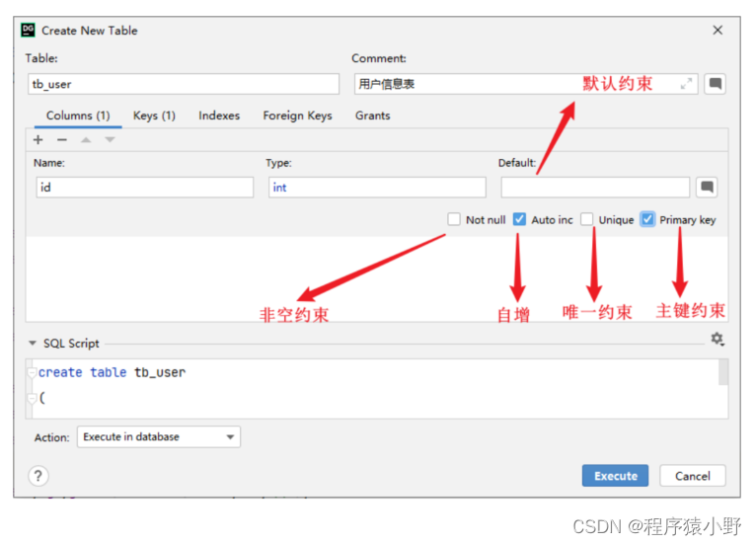
Task: Move column up with arrow icon
Action: tap(86, 140)
